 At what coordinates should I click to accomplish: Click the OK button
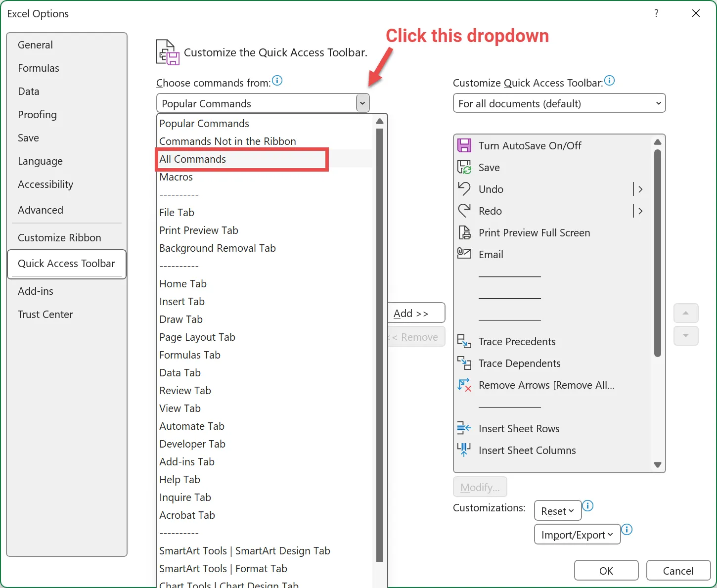(606, 571)
